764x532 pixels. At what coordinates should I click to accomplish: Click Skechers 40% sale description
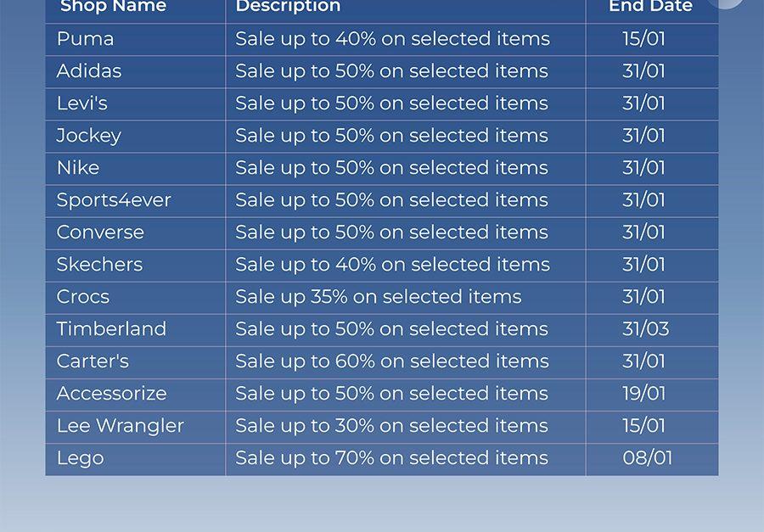[393, 265]
